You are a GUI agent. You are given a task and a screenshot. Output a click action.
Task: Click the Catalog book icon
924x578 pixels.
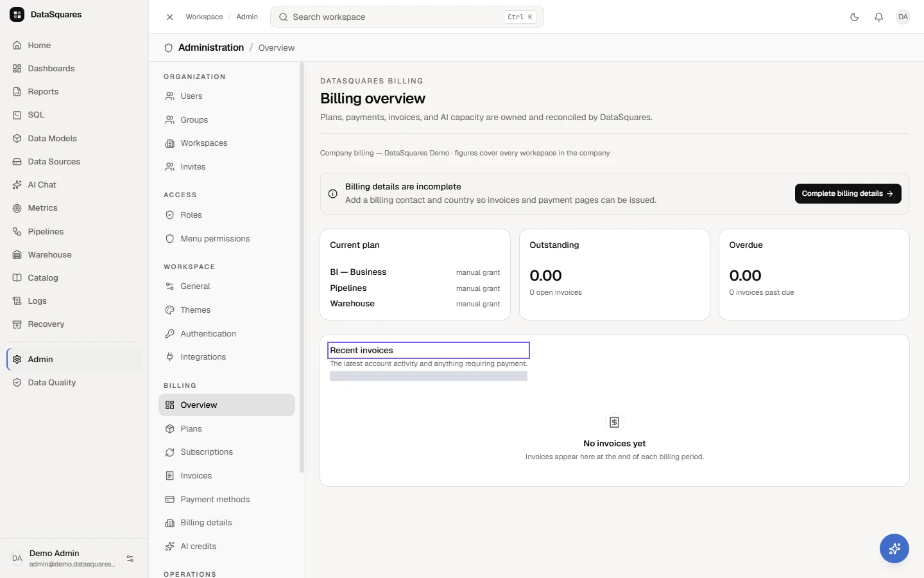pos(17,278)
